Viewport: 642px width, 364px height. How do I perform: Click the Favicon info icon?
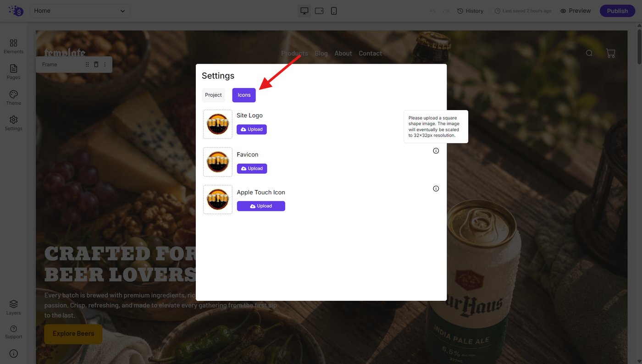tap(436, 151)
